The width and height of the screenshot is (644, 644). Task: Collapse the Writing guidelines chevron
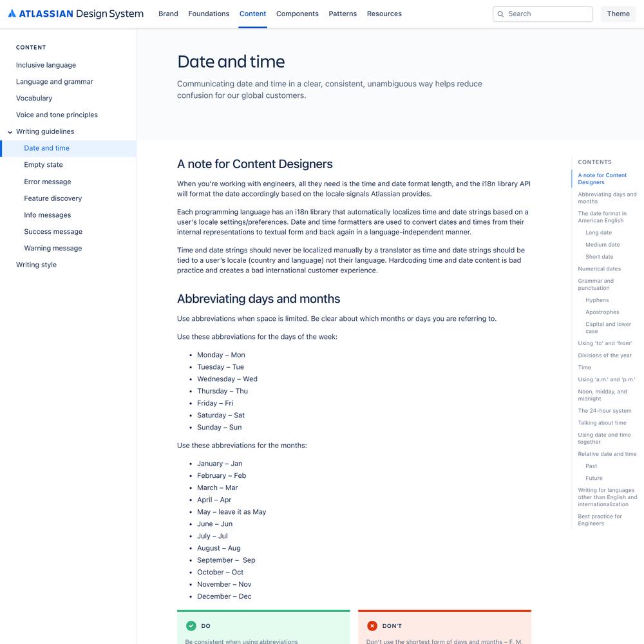coord(10,132)
